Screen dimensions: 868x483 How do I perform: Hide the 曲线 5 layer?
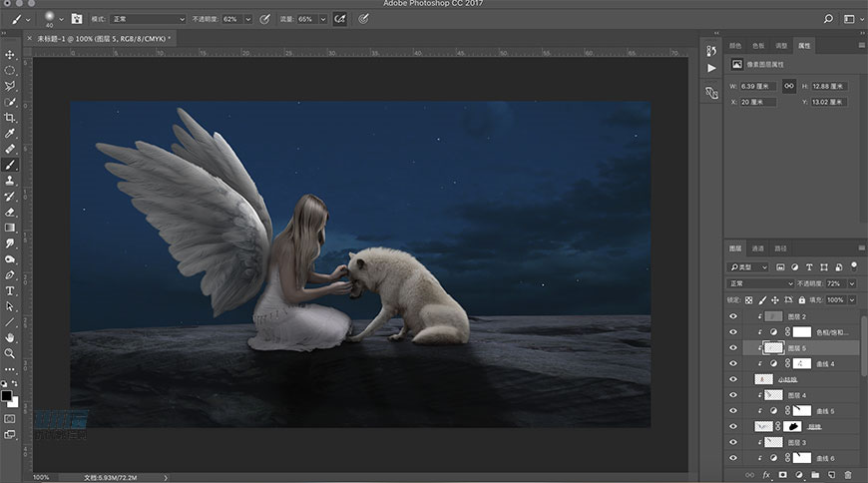pos(733,410)
